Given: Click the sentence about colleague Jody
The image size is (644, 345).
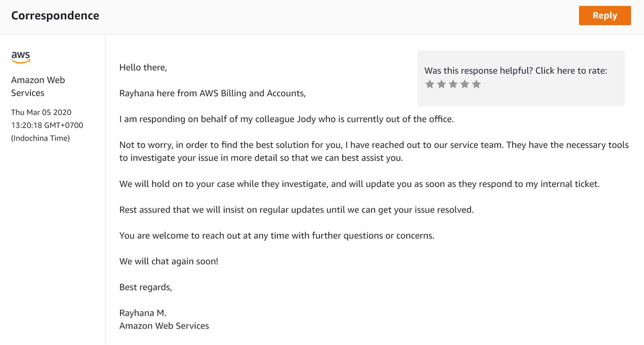Looking at the screenshot, I should (286, 119).
